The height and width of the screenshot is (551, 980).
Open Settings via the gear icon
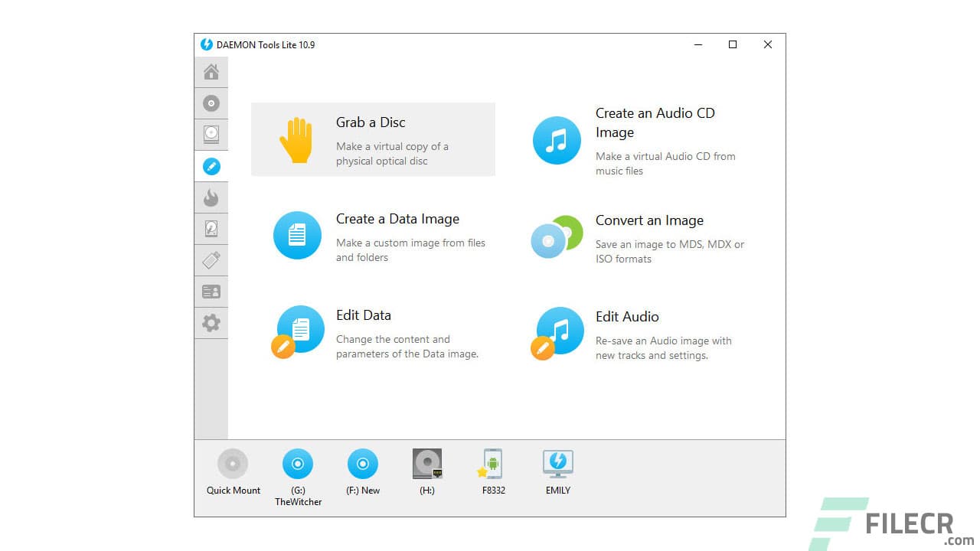click(x=211, y=323)
